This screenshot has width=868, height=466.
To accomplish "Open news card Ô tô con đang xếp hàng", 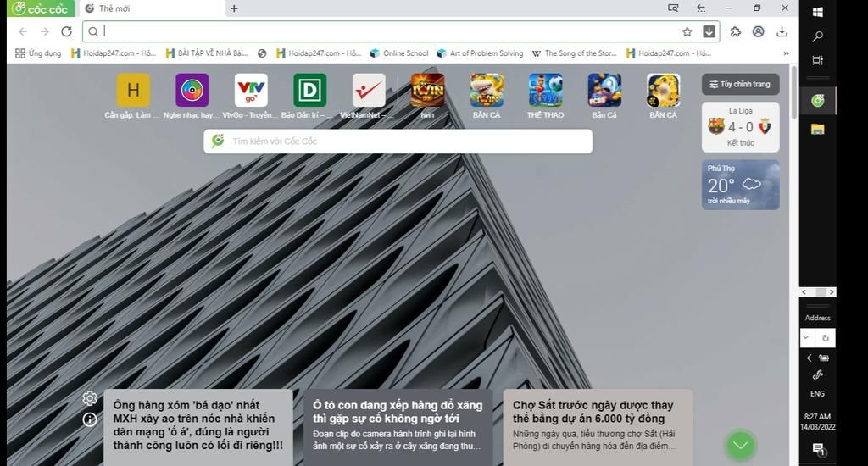I will (398, 427).
